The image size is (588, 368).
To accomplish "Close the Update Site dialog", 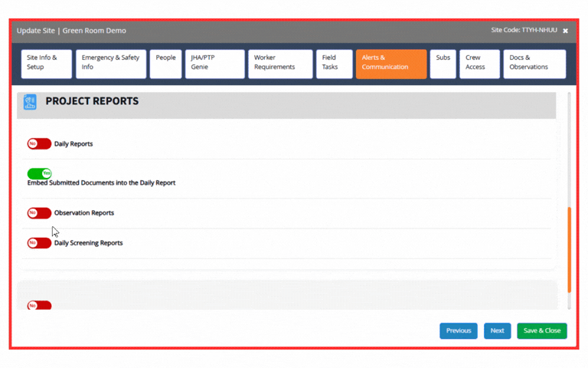I will coord(565,31).
